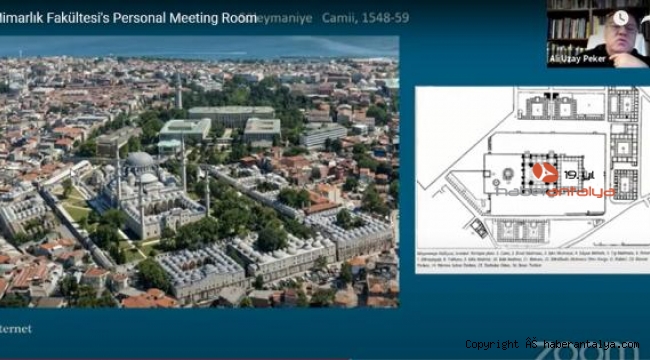This screenshot has height=360, width=650.
Task: Click the white clock icon on speaker video
Action: [x=621, y=17]
